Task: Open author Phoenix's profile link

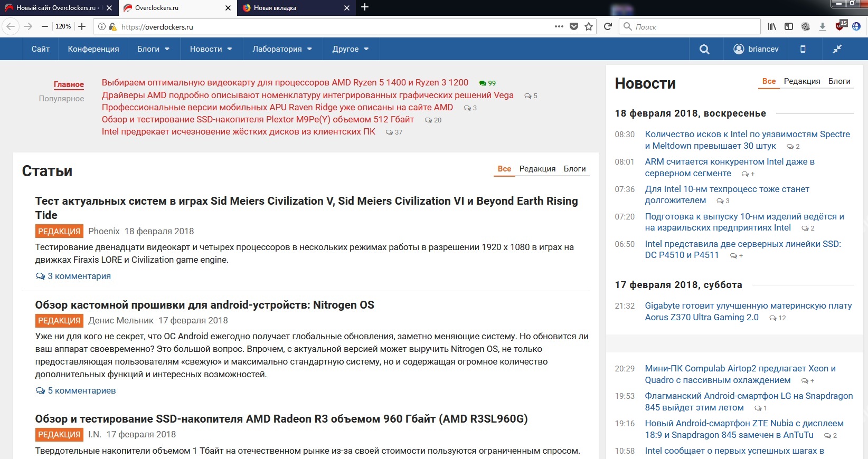Action: click(104, 231)
